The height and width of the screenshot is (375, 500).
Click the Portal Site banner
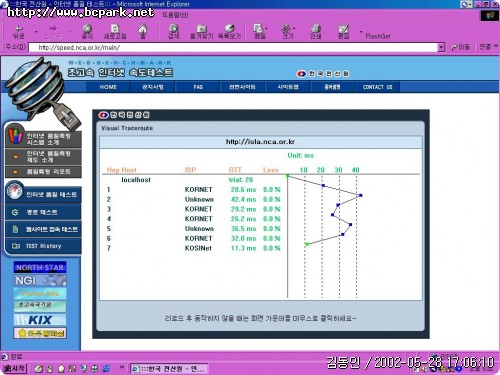coord(40,294)
